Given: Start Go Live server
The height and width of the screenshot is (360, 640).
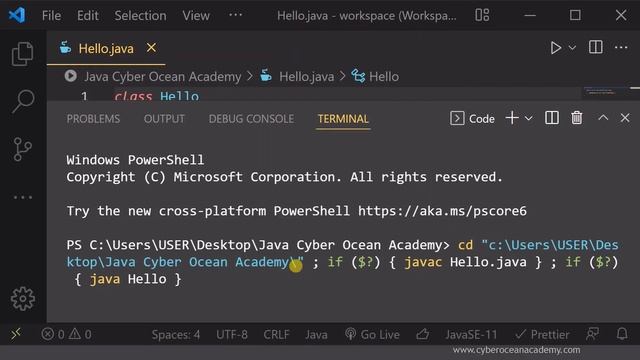Looking at the screenshot, I should 372,335.
